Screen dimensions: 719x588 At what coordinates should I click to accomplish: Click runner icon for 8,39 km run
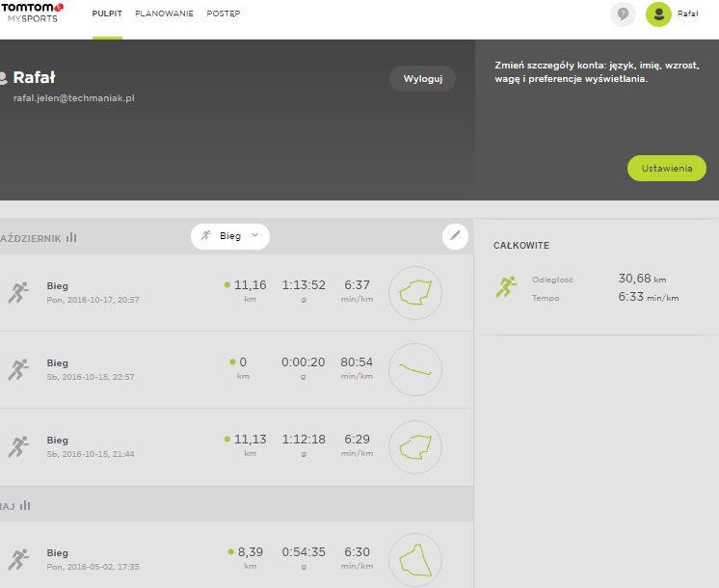17,559
